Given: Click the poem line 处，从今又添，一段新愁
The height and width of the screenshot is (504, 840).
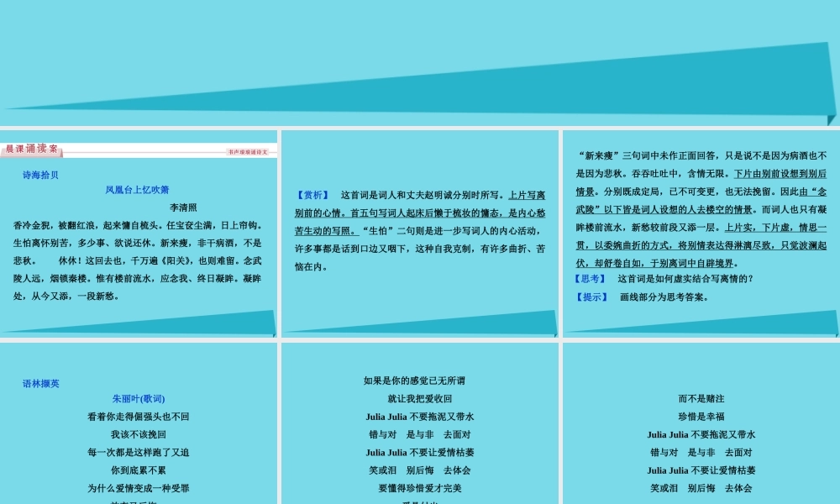Looking at the screenshot, I should pyautogui.click(x=66, y=297).
